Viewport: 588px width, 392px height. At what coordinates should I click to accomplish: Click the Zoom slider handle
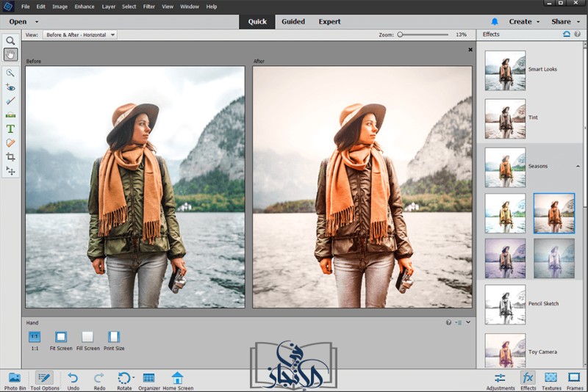click(400, 35)
